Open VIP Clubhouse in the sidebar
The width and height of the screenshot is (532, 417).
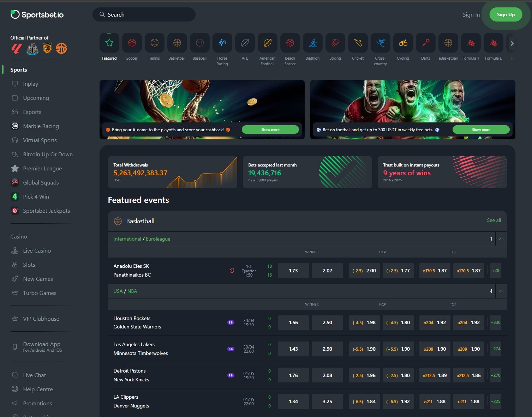(41, 319)
